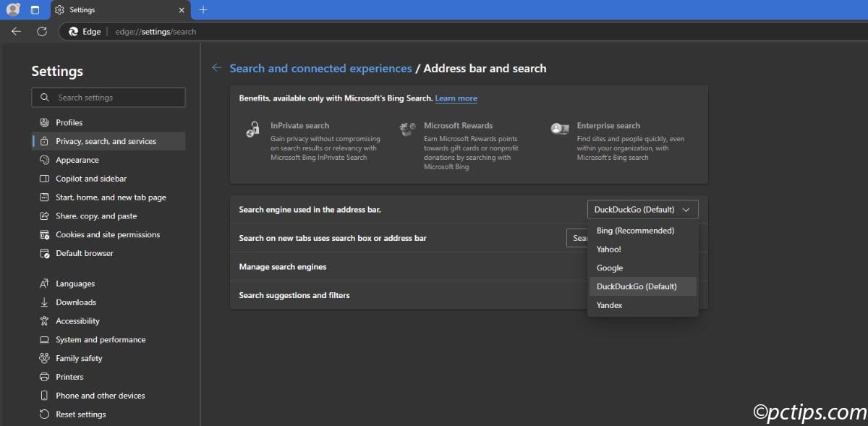868x426 pixels.
Task: Click the Enterprise search icon
Action: click(x=559, y=129)
